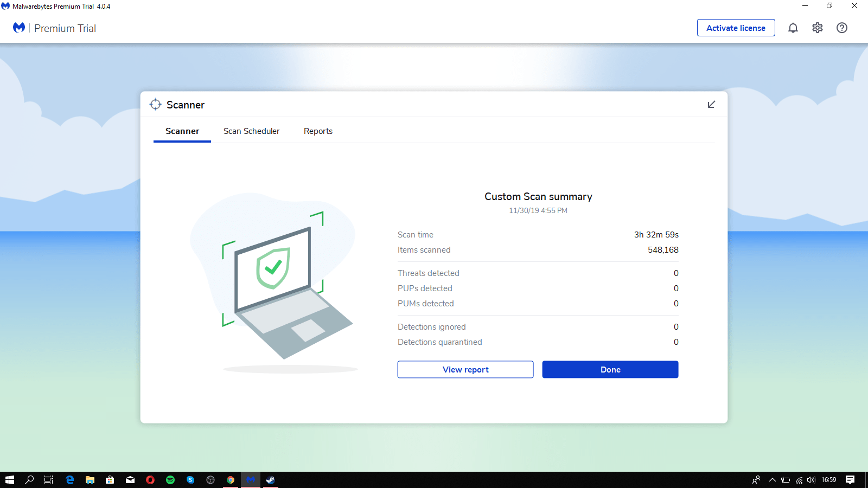The image size is (868, 488).
Task: Open the Scan Scheduler tab
Action: pyautogui.click(x=252, y=131)
